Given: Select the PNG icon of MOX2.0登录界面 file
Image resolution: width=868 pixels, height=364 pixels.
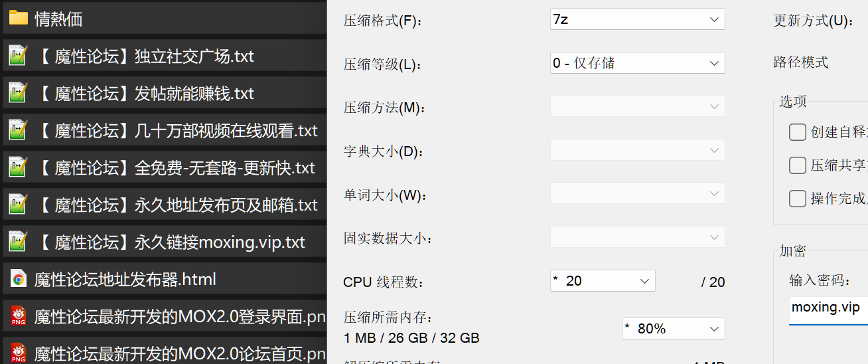Looking at the screenshot, I should click(19, 316).
